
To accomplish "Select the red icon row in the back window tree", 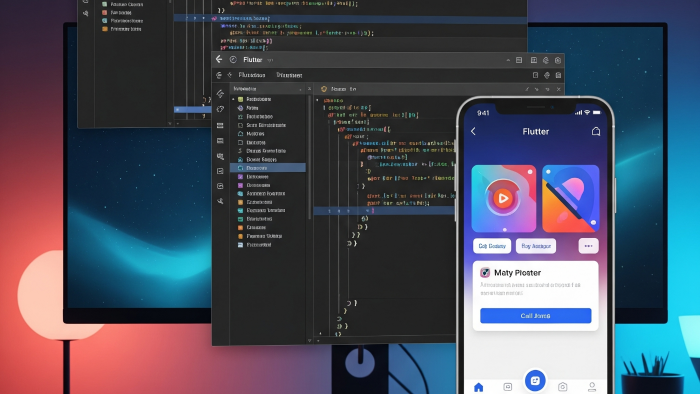I will pos(117,12).
